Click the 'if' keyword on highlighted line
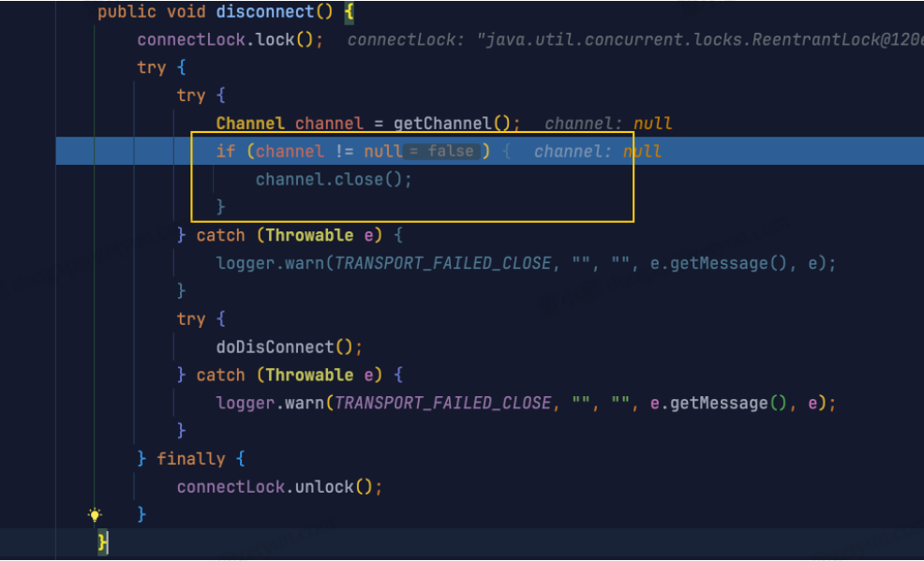Image resolution: width=924 pixels, height=561 pixels. coord(225,152)
